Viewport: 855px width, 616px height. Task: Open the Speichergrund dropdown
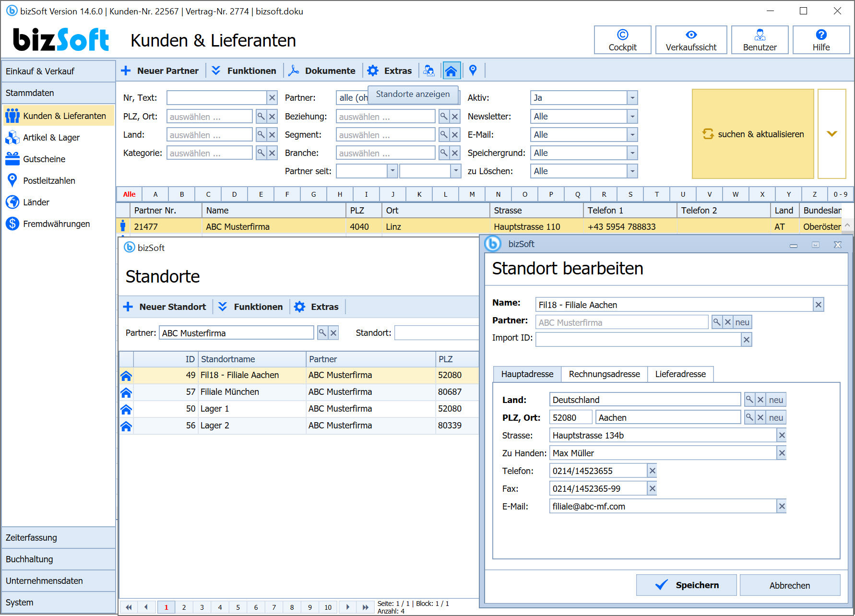pos(632,153)
